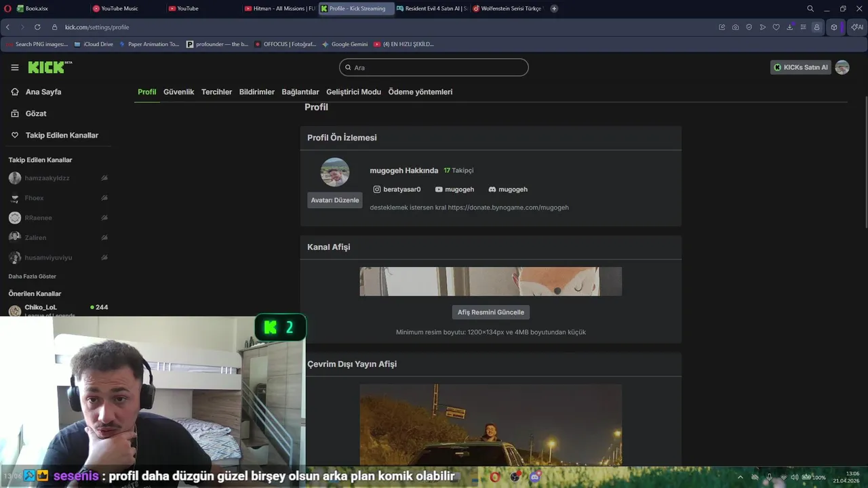Image resolution: width=868 pixels, height=488 pixels.
Task: Click Avatarı Düzenle button
Action: click(x=335, y=200)
